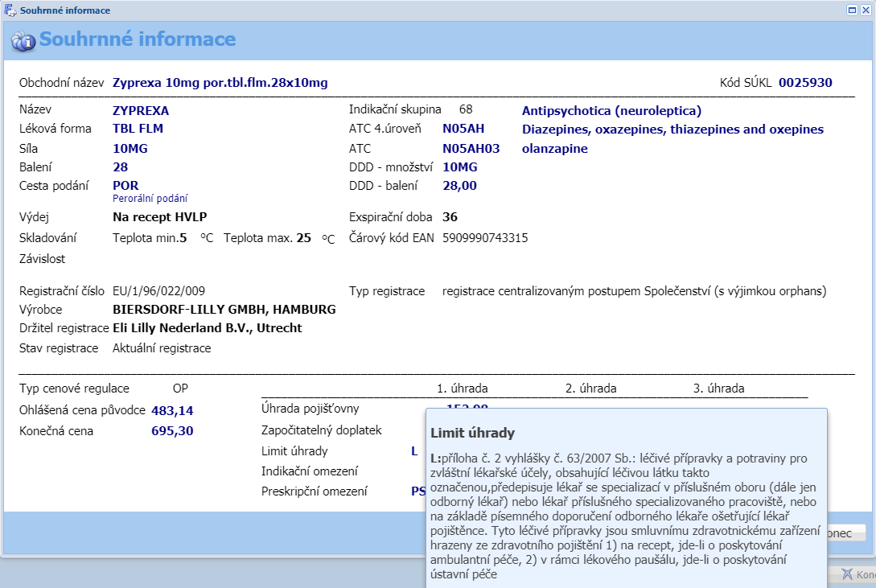Click the Síla value 10MG
Screen dimensions: 876x588
pyautogui.click(x=130, y=149)
